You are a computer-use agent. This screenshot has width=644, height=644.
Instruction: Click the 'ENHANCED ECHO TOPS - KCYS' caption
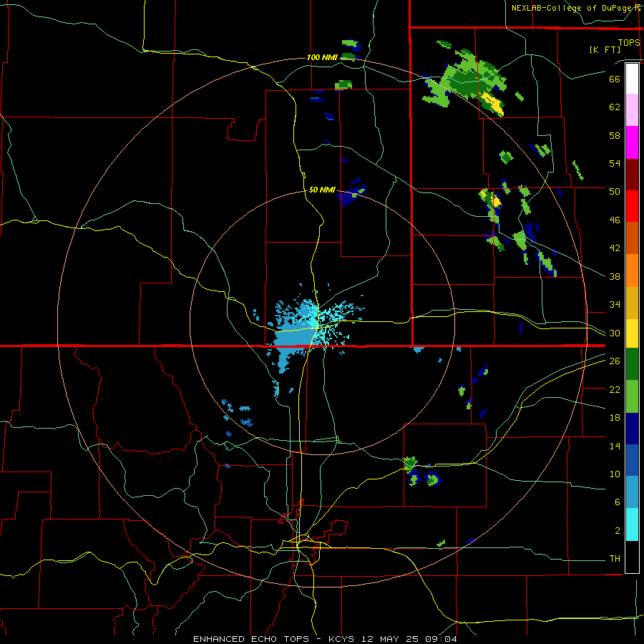click(x=273, y=639)
